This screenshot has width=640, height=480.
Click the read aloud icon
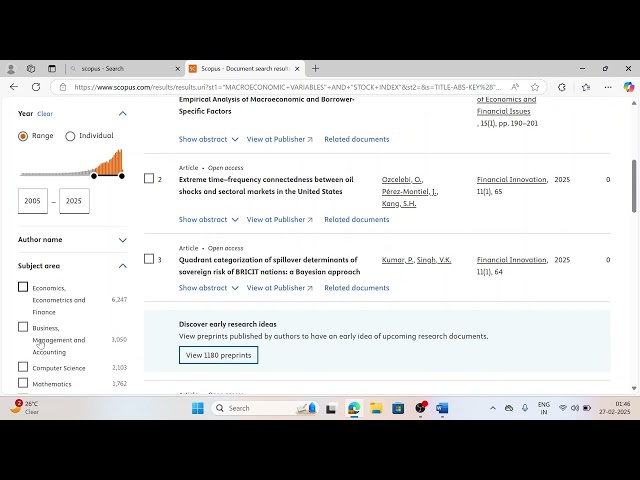tap(515, 87)
